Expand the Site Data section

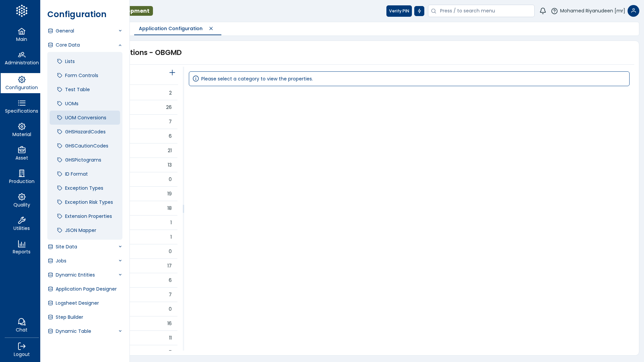(x=85, y=247)
